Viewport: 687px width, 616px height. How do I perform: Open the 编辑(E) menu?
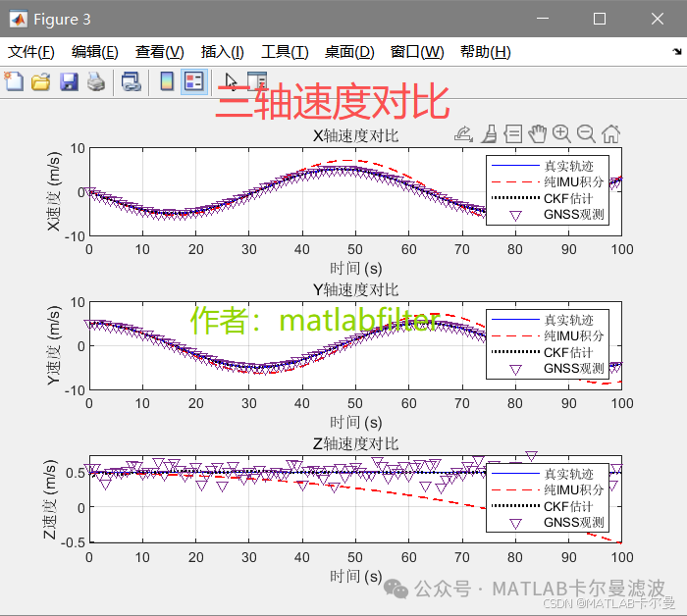tap(94, 52)
